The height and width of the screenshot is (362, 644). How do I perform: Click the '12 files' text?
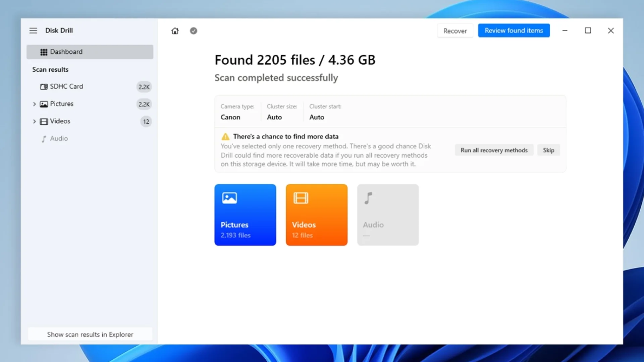[x=302, y=235]
